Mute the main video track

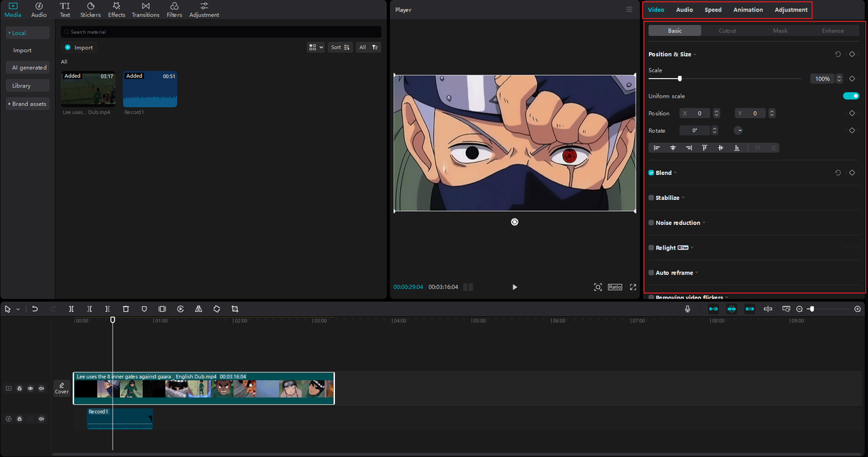coord(41,389)
